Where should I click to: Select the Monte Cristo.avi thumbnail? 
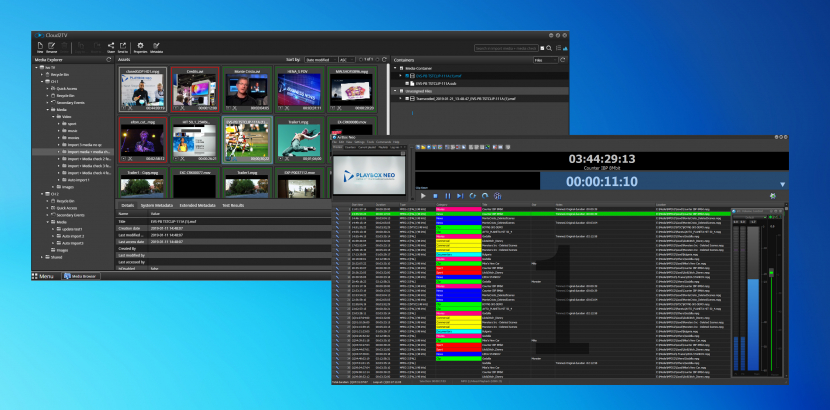[x=247, y=89]
